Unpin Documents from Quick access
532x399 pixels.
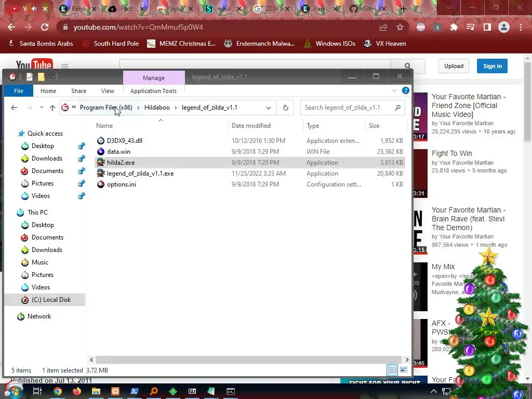82,171
